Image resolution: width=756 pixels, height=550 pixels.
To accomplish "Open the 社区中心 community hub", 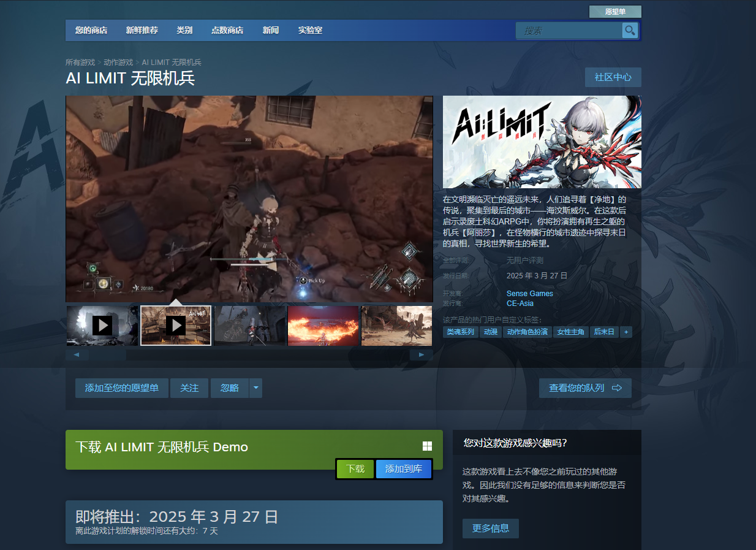I will pyautogui.click(x=613, y=77).
